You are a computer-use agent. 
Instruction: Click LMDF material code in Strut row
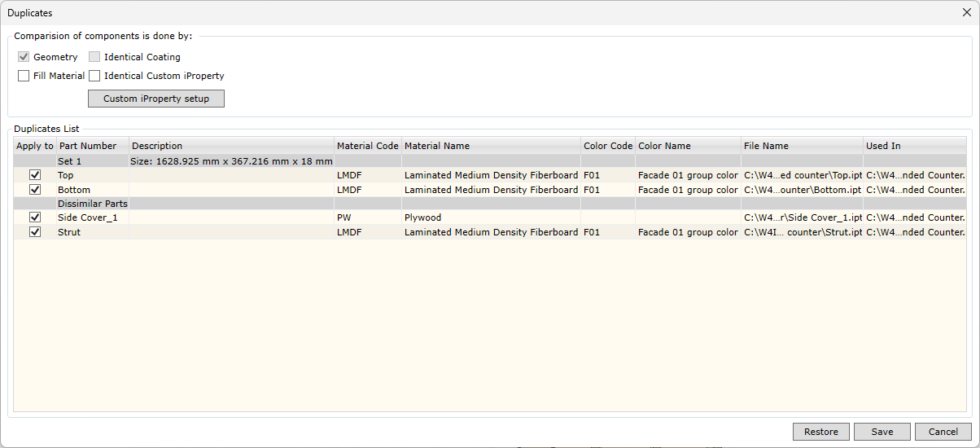368,232
